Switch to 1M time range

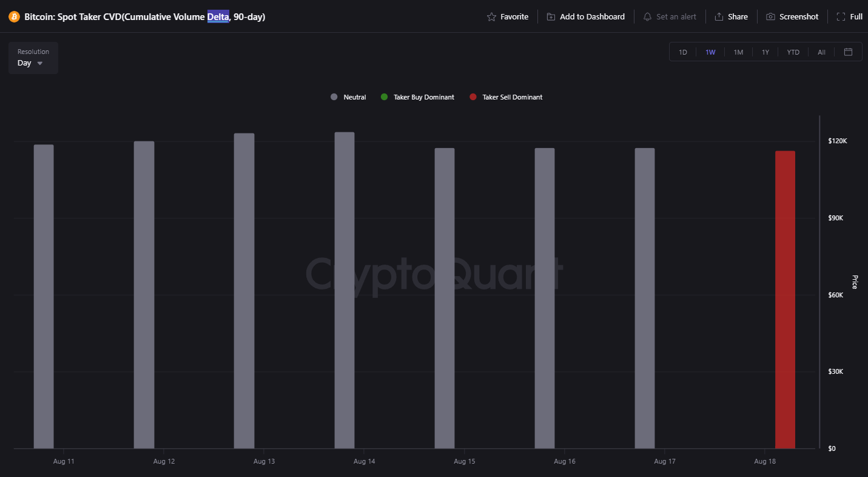[738, 52]
